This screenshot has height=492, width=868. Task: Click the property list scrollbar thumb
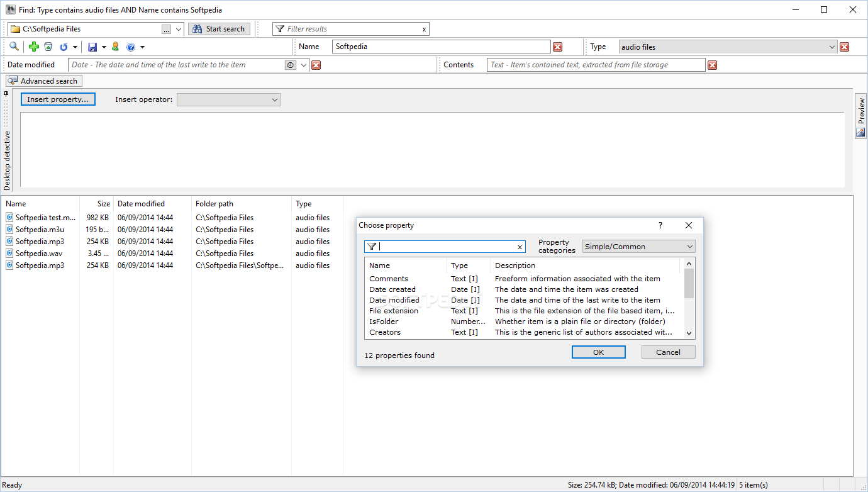[x=689, y=284]
